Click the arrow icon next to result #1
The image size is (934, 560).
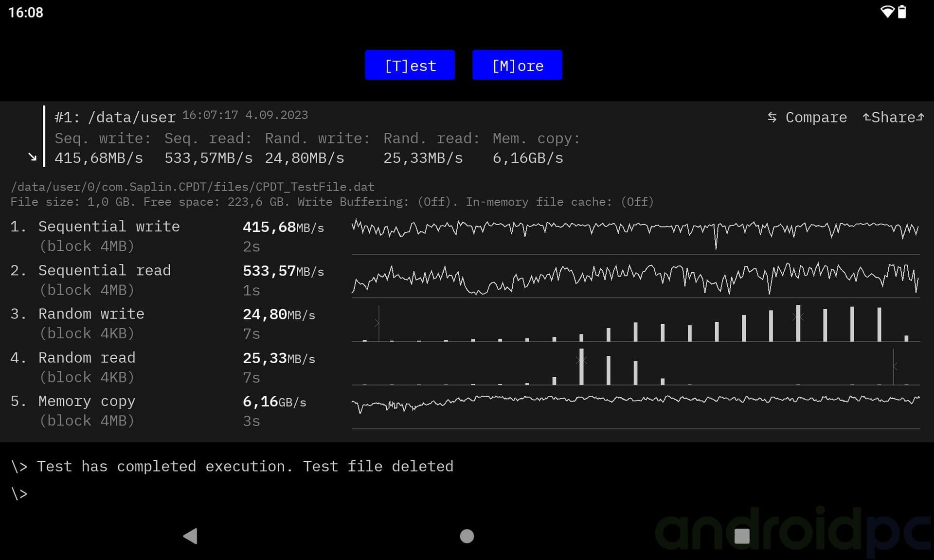(x=32, y=157)
